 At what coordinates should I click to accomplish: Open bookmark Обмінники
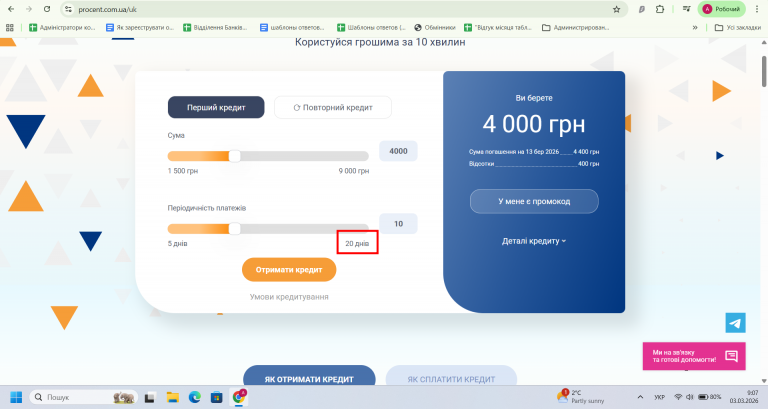(435, 27)
